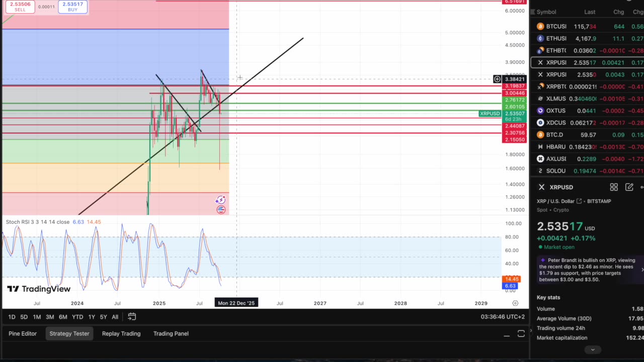Click the OXTUSD purple icon
The image size is (644, 362).
540,111
